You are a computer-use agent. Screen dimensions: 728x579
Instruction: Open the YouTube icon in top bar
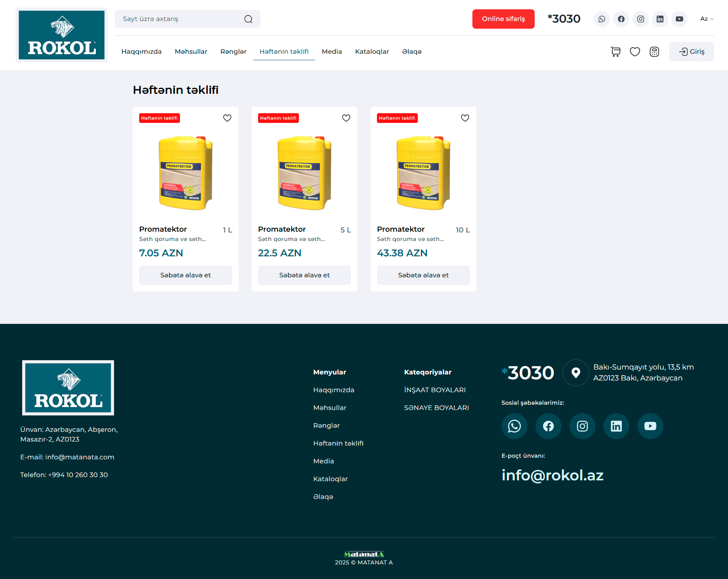pos(679,19)
